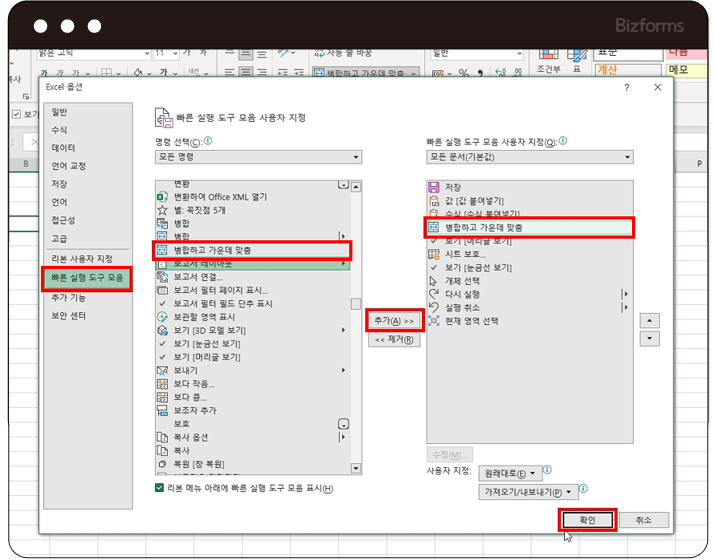Viewport: 715px width, 560px height.
Task: Click 보다 큼... icon
Action: (162, 397)
